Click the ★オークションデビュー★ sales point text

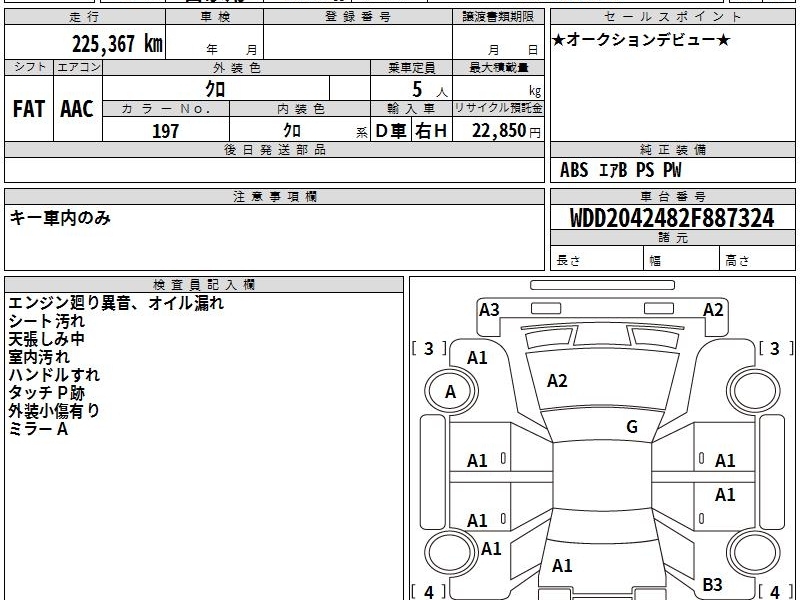click(641, 40)
